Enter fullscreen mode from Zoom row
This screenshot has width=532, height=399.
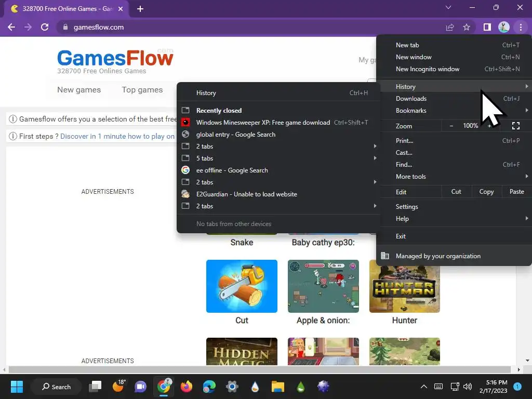click(x=516, y=126)
